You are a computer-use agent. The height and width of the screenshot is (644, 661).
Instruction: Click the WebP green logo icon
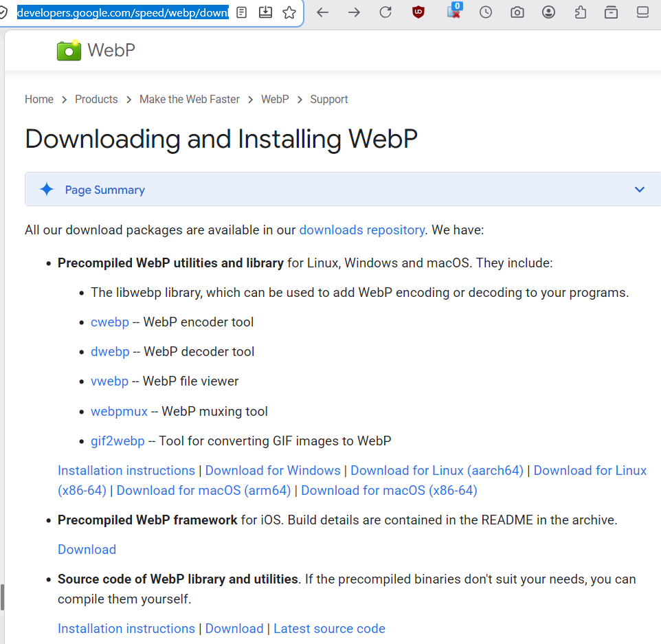pos(69,50)
